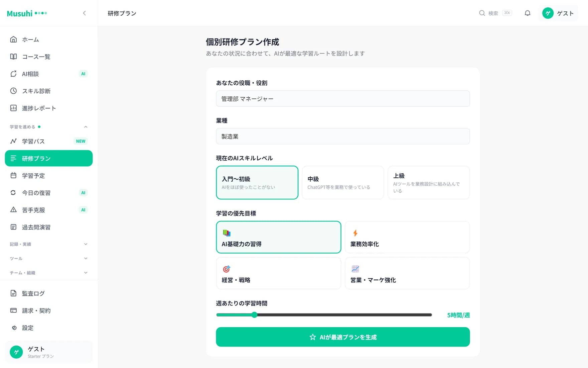Click the books icon on AI基礎力の習得 card

coord(227,233)
